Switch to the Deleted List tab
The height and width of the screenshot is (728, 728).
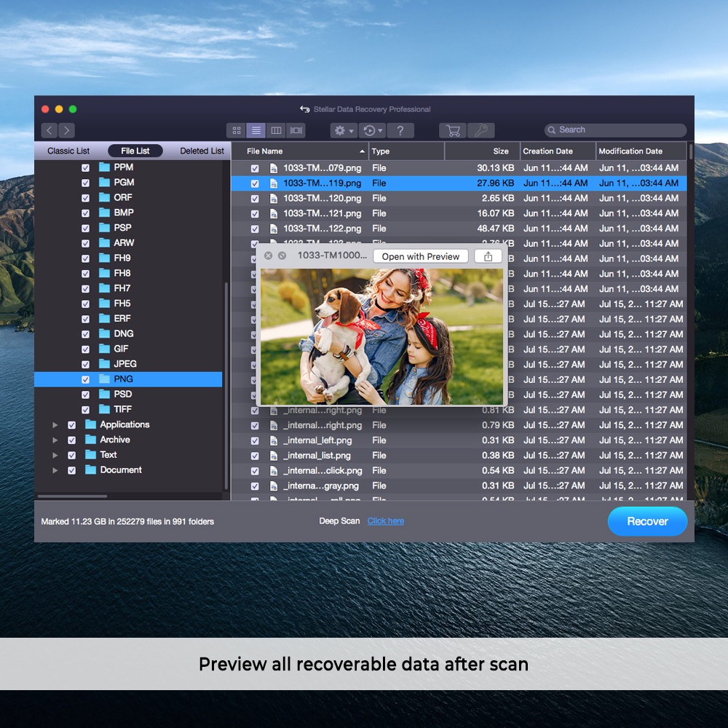coord(202,151)
